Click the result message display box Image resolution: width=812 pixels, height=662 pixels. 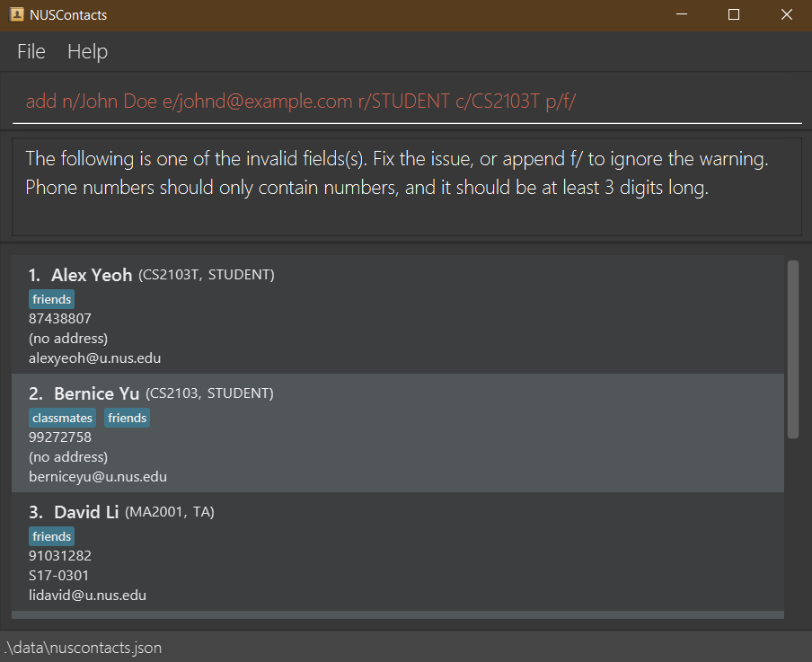tap(407, 187)
